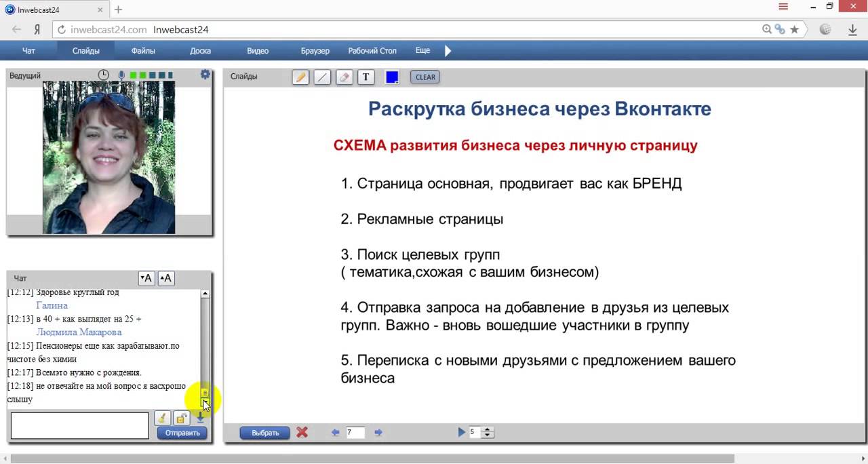868x464 pixels.
Task: Click the red X delete slide icon
Action: click(x=302, y=432)
